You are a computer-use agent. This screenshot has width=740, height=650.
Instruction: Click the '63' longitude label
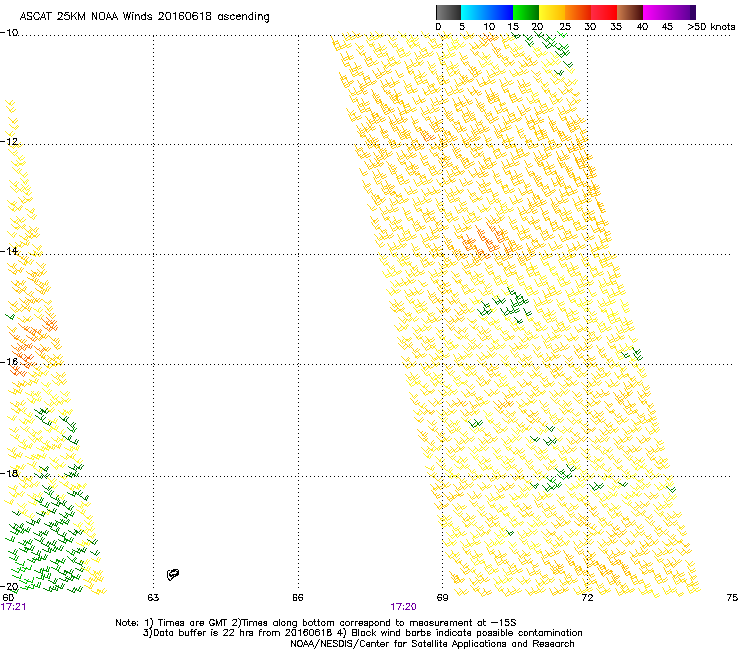[x=153, y=598]
